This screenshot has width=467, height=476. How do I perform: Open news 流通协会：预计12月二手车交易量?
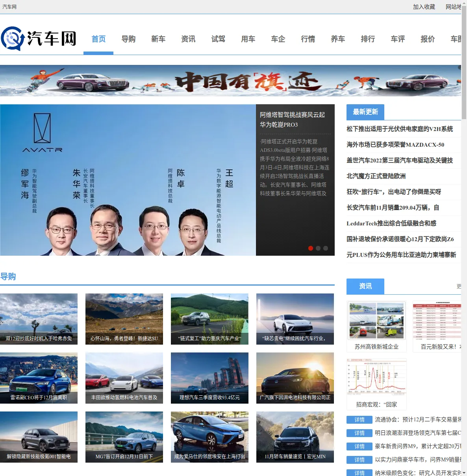[418, 420]
